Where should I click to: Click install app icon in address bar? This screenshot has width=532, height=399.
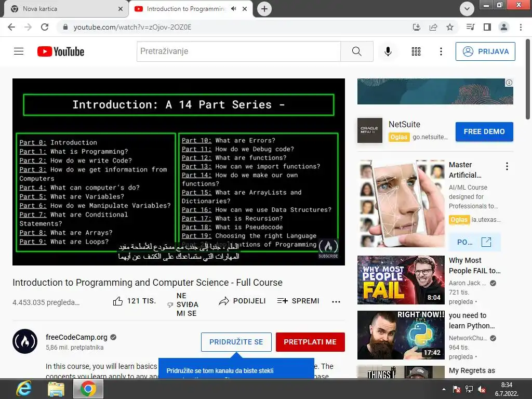[x=416, y=27]
